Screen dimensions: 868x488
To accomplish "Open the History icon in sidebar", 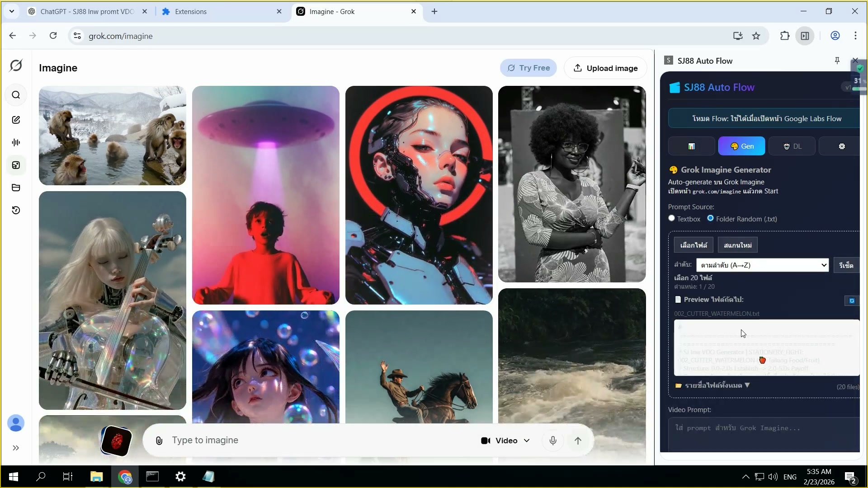I will tap(16, 210).
